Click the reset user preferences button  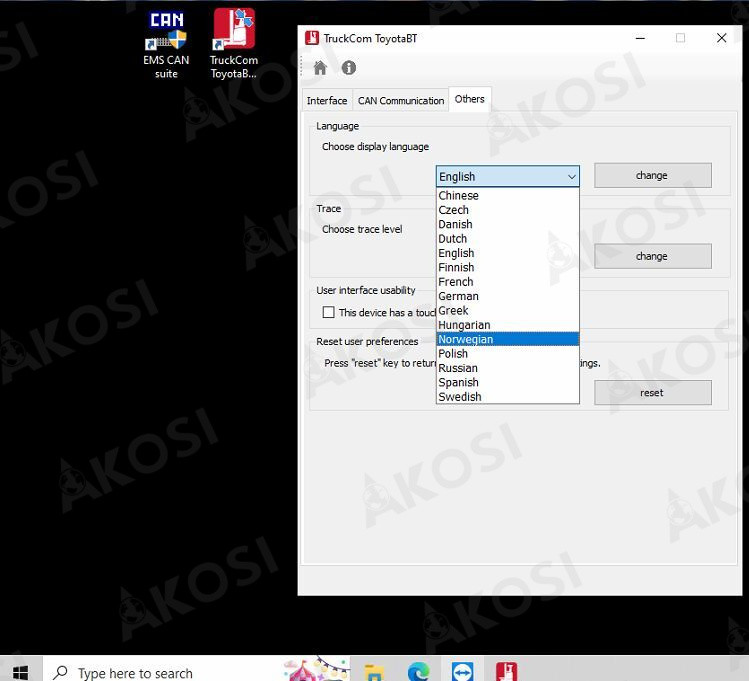point(652,393)
